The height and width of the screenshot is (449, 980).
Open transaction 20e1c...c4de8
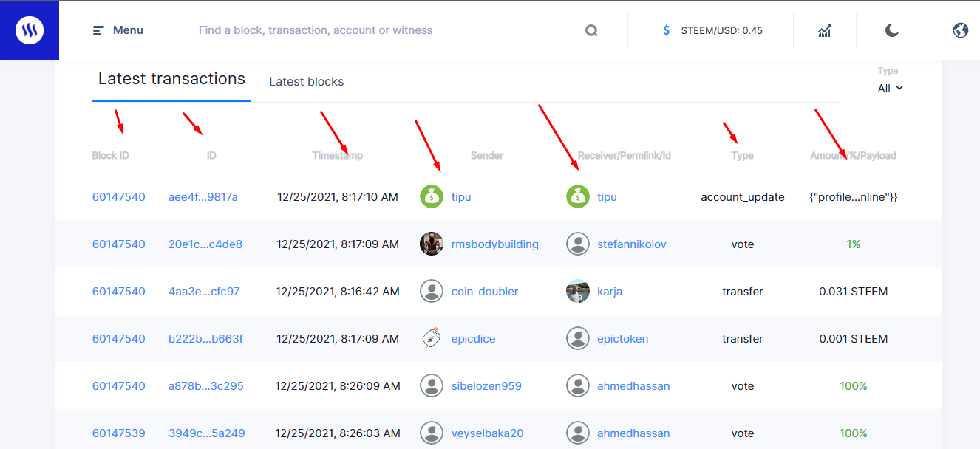205,244
